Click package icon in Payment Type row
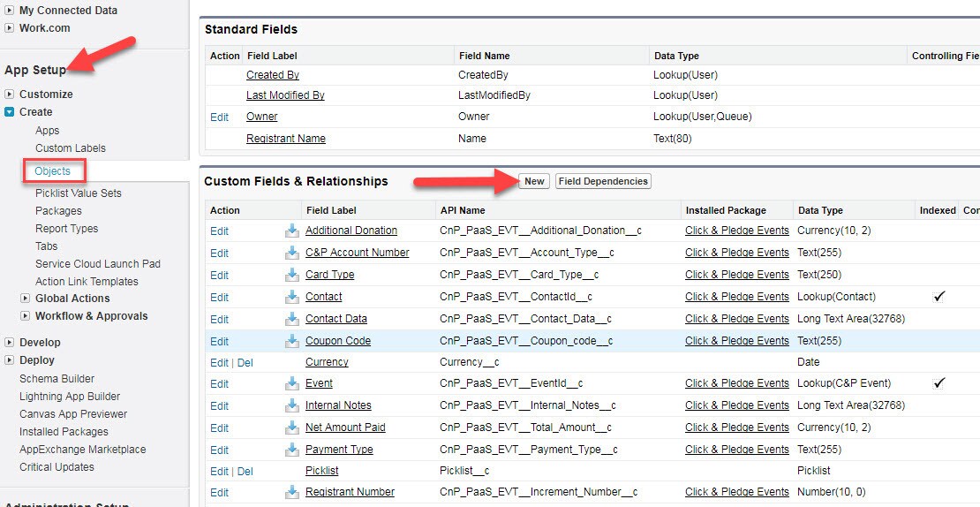This screenshot has width=980, height=507. coord(292,450)
